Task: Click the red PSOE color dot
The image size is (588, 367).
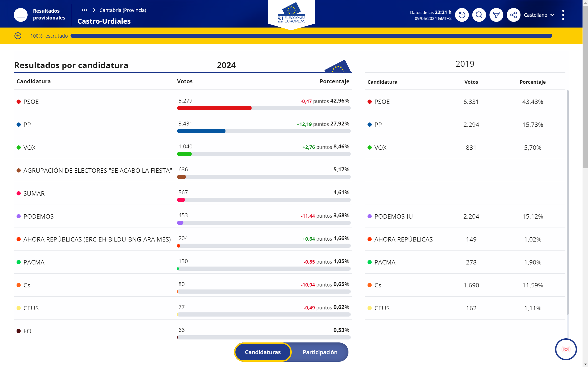Action: [18, 102]
